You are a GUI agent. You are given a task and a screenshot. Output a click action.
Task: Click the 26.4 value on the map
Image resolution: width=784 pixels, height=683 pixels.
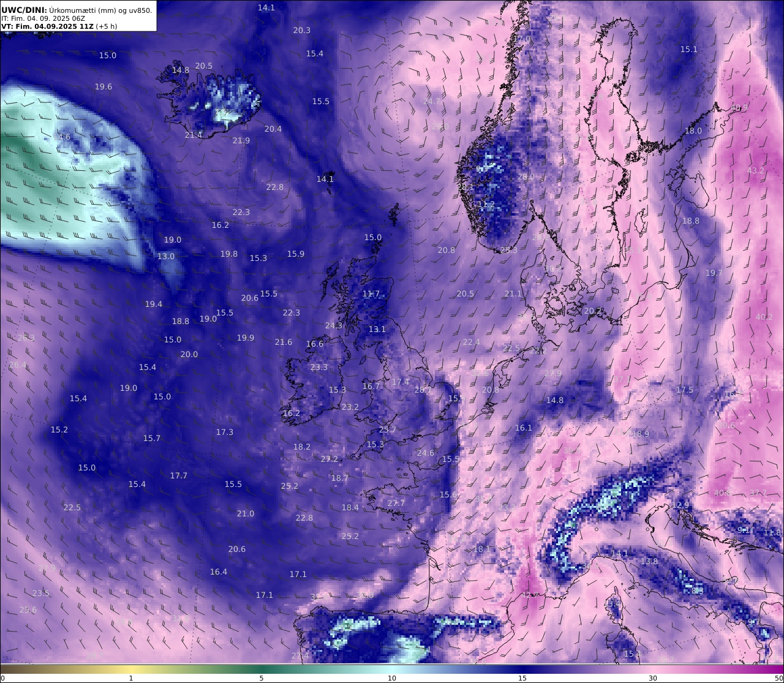(18, 364)
